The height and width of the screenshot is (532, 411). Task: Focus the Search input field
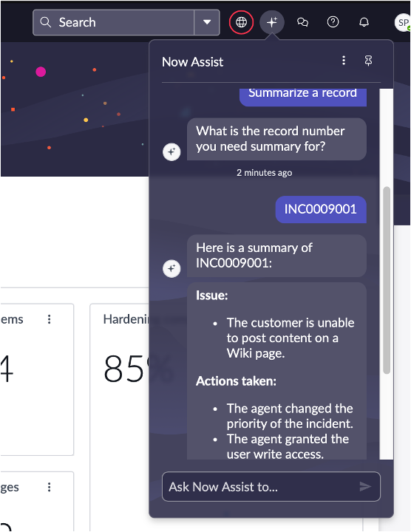(113, 22)
